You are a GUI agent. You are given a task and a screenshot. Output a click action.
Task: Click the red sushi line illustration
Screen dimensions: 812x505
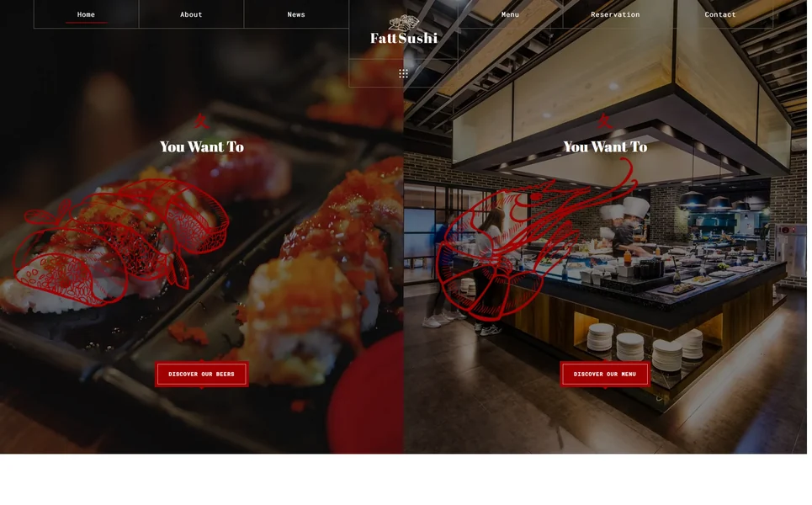(121, 242)
